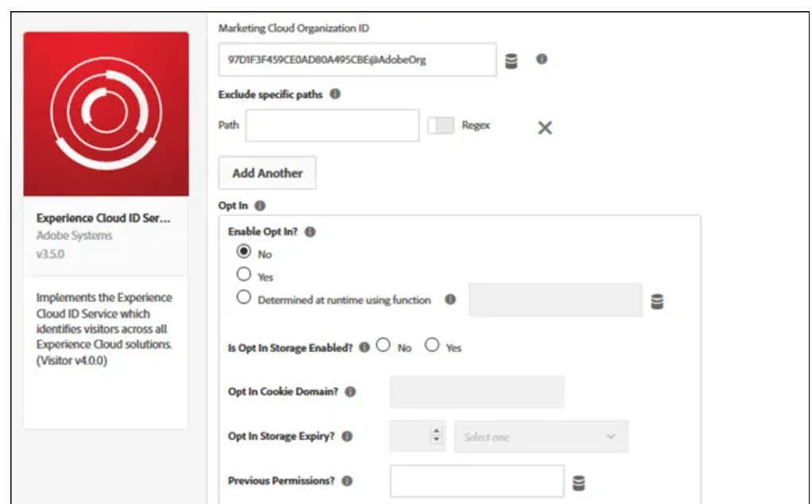The height and width of the screenshot is (504, 812).
Task: Click info icon next to Organization ID field
Action: pos(542,59)
